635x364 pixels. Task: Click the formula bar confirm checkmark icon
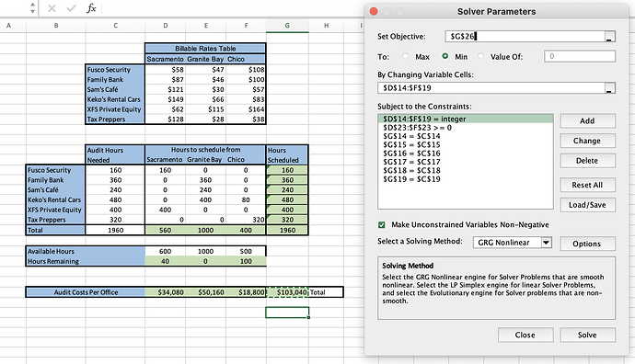pos(71,8)
